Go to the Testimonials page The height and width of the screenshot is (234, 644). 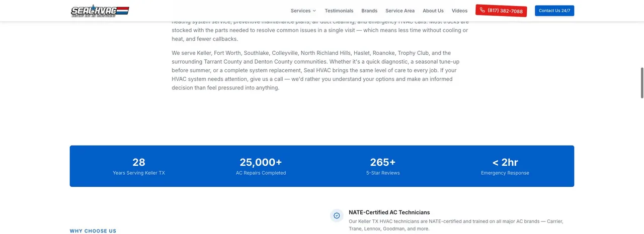[339, 11]
